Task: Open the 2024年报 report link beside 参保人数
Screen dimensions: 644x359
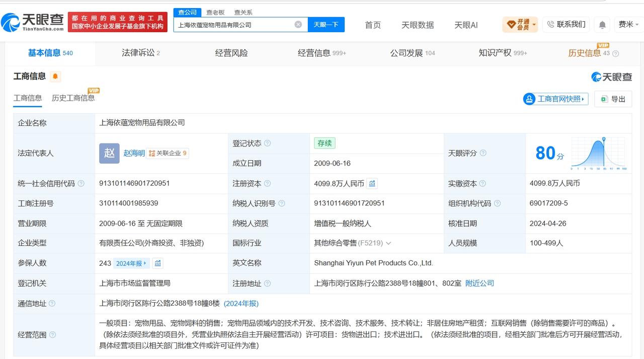Action: 132,263
